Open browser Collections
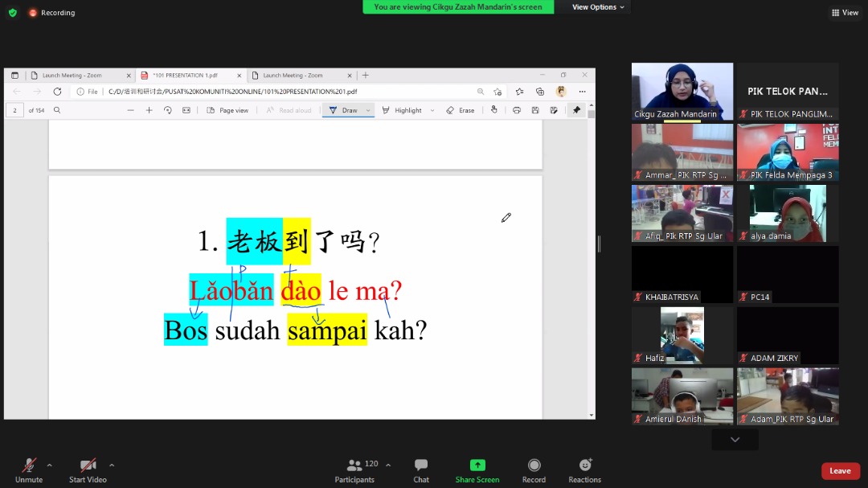Image resolution: width=868 pixels, height=488 pixels. pyautogui.click(x=540, y=92)
